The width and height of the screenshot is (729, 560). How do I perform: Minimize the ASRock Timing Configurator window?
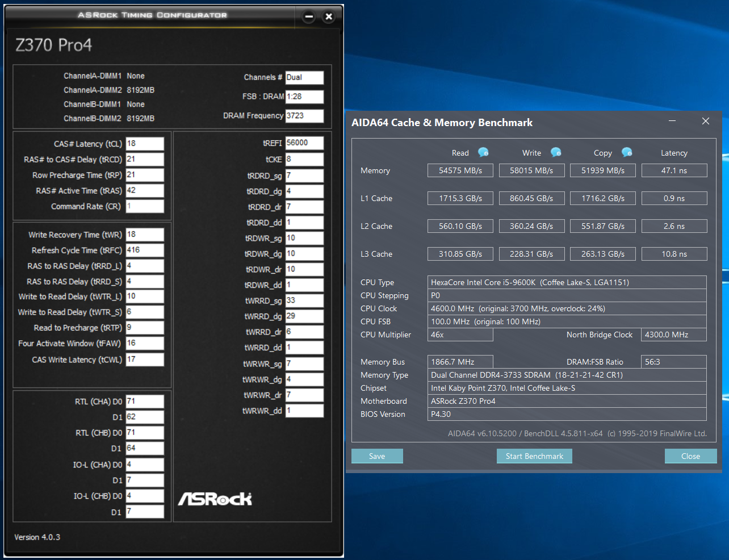click(309, 16)
